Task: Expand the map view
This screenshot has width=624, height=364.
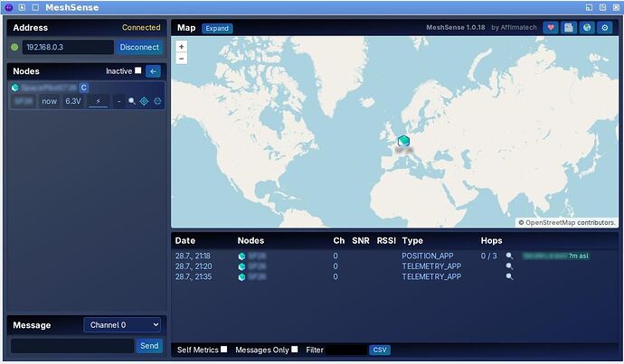Action: [217, 28]
